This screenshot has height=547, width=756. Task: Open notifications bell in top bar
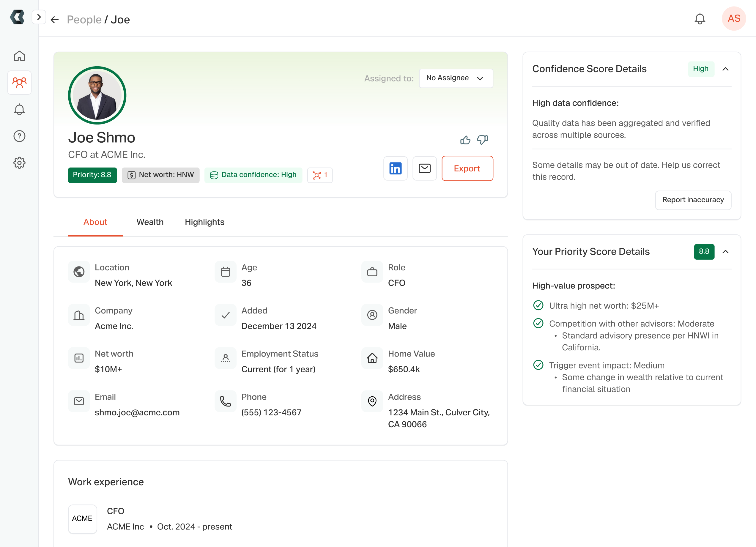pos(700,19)
